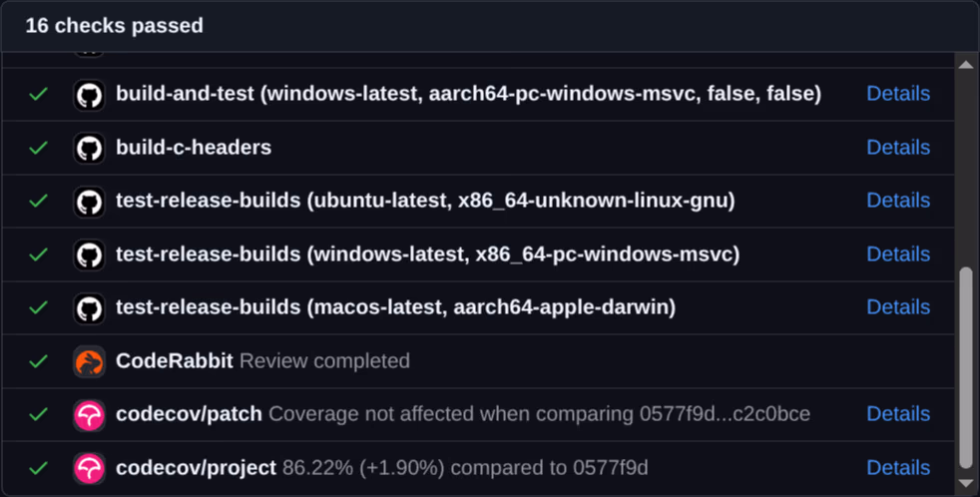
Task: Click GitHub icon for macos test-release-builds
Action: coord(90,307)
